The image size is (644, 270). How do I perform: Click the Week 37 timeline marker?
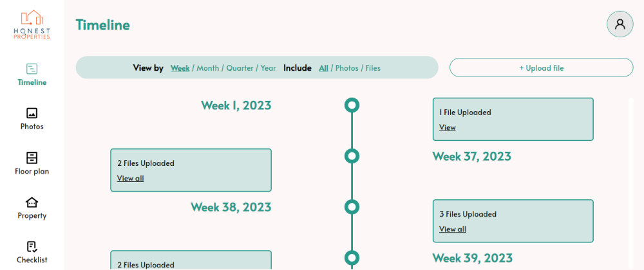[352, 156]
